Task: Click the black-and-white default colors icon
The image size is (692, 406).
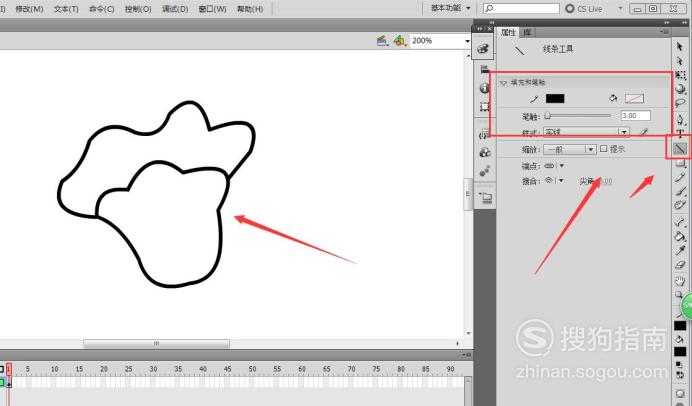Action: click(679, 365)
